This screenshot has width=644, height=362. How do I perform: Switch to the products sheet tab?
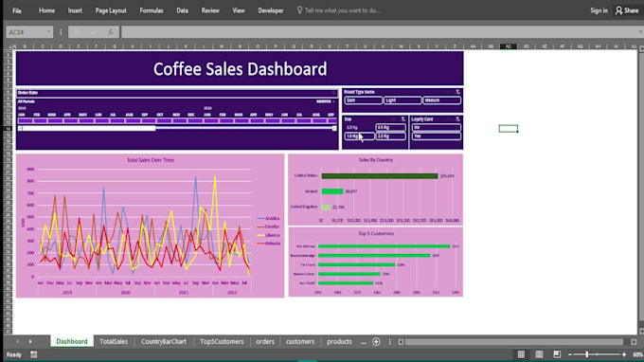[339, 341]
